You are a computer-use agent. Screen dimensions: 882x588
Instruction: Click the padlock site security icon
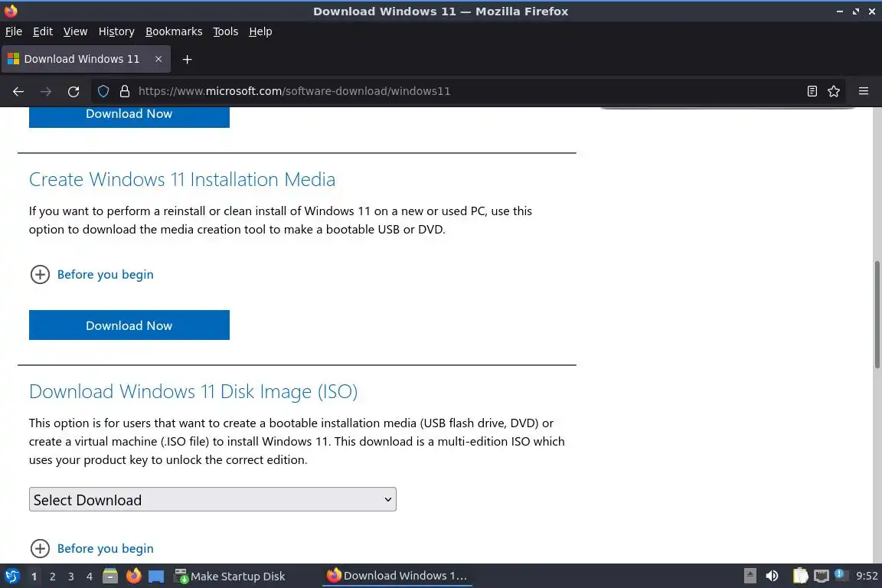(x=125, y=91)
